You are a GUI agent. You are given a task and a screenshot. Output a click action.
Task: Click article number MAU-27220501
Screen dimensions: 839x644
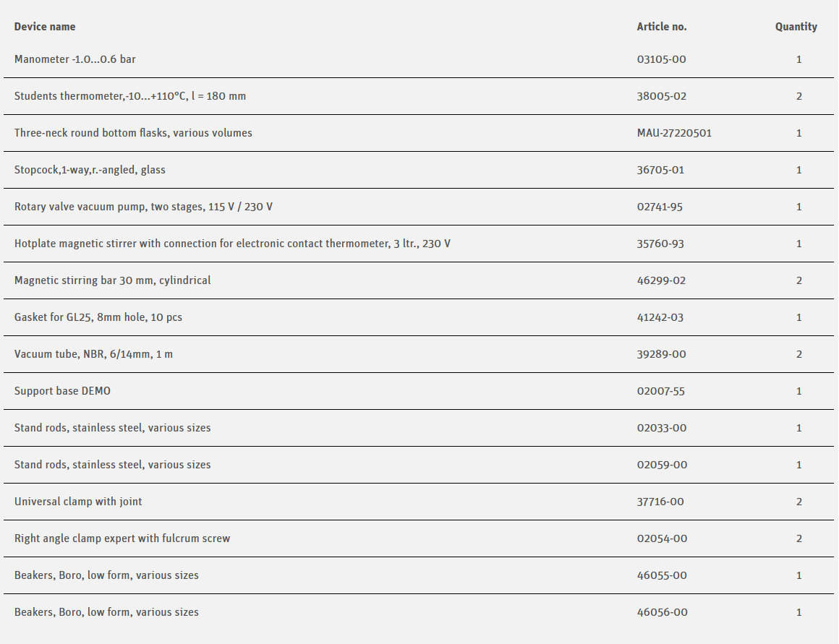[674, 133]
